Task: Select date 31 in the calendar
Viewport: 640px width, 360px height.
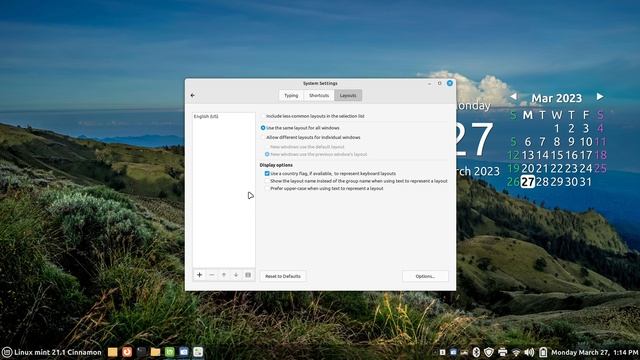Action: 585,182
